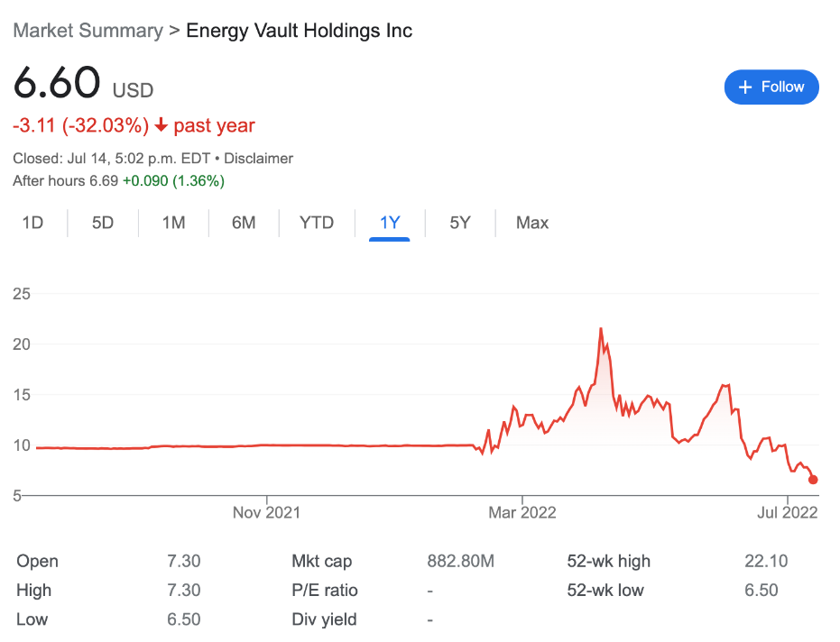Viewport: 840px width, 642px height.
Task: Click the Energy Vault Holdings Inc title
Action: coord(299,31)
